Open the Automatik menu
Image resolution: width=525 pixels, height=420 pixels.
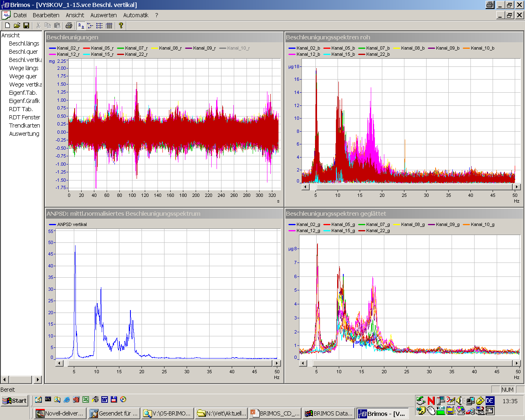coord(136,15)
